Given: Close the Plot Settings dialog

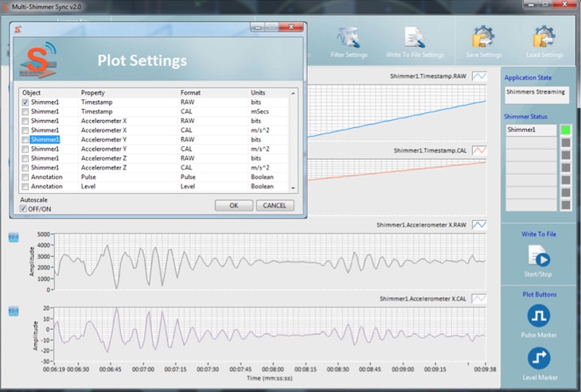Looking at the screenshot, I should (291, 27).
